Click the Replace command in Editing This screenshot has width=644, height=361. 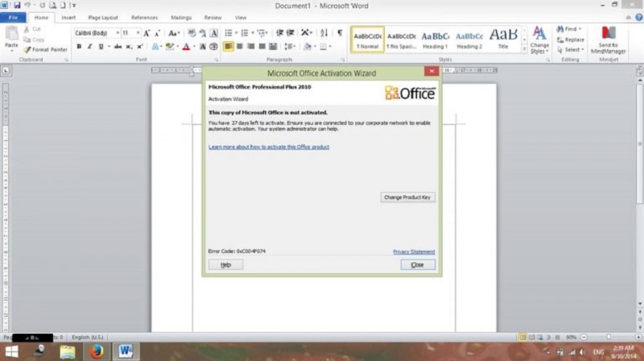571,39
